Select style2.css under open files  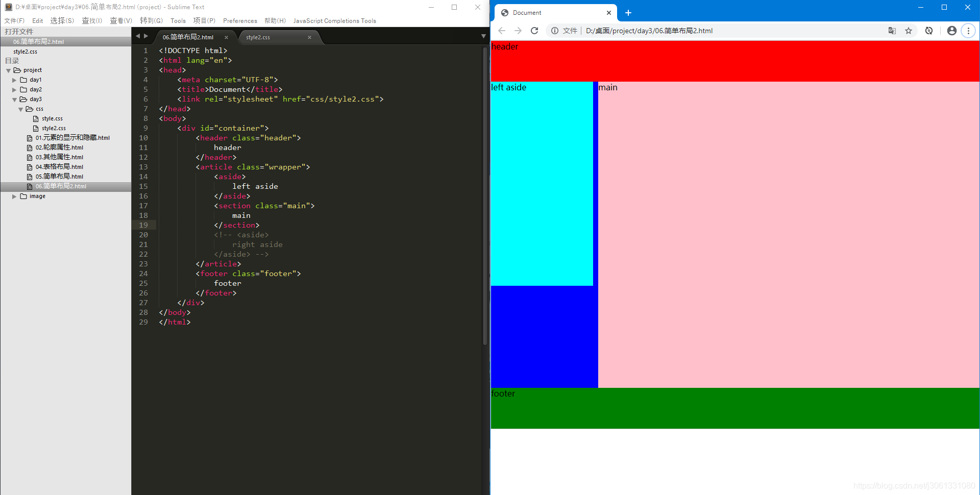tap(65, 52)
